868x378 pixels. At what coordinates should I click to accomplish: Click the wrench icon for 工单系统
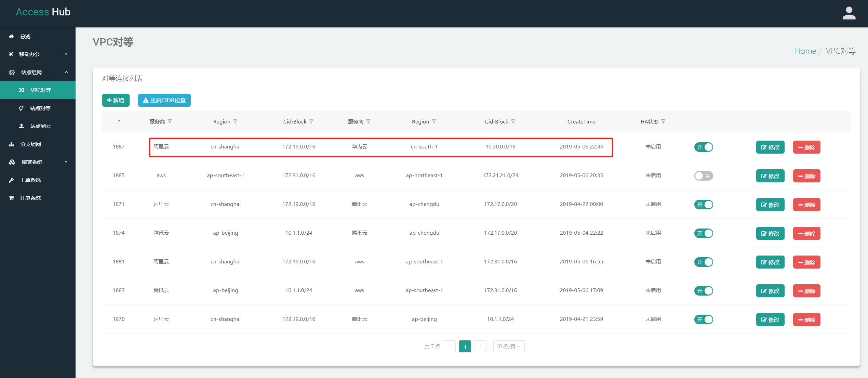click(x=11, y=180)
